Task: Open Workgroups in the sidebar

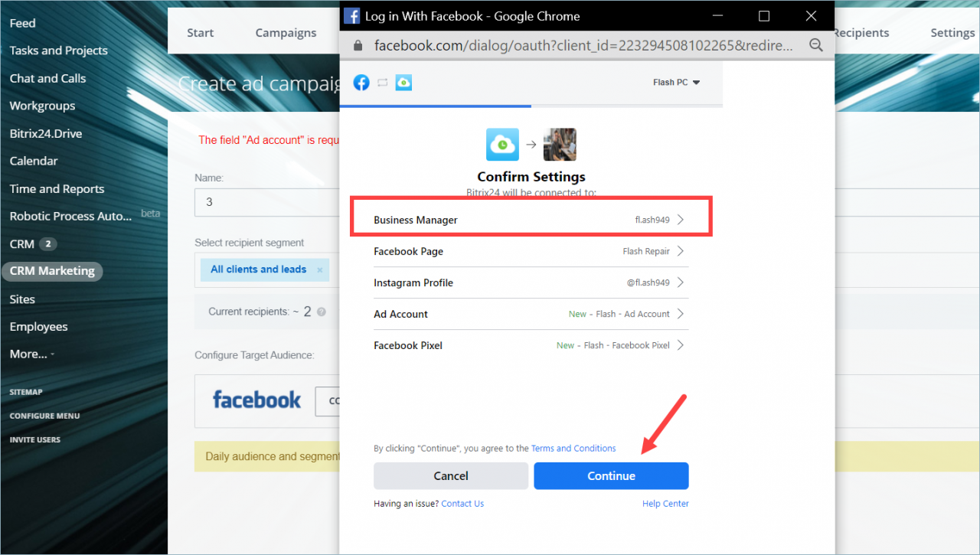Action: click(42, 106)
